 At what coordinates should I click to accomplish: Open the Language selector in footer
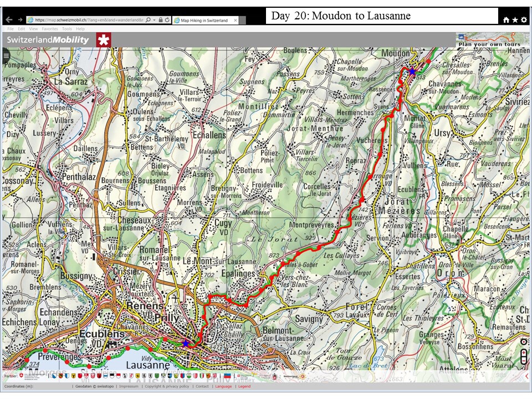click(223, 386)
